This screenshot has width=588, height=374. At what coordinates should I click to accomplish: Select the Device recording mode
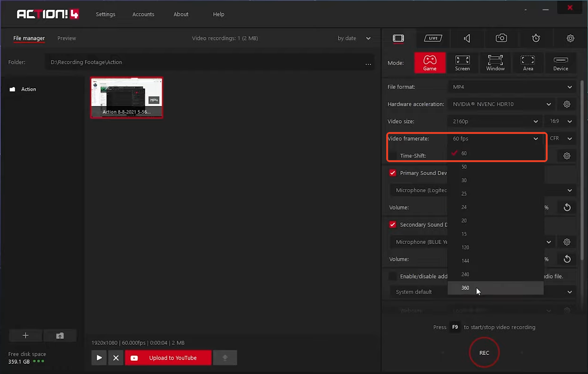[561, 62]
